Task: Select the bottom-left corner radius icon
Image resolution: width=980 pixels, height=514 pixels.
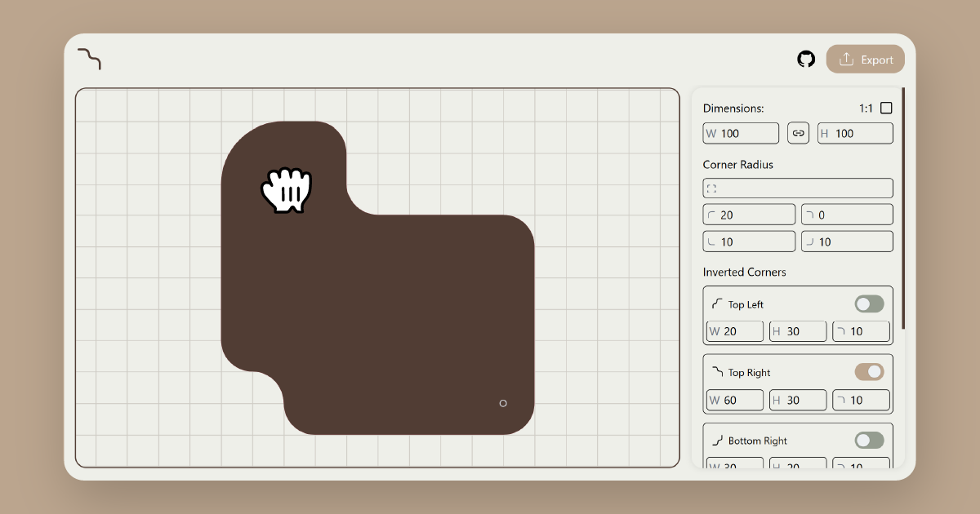Action: tap(711, 241)
